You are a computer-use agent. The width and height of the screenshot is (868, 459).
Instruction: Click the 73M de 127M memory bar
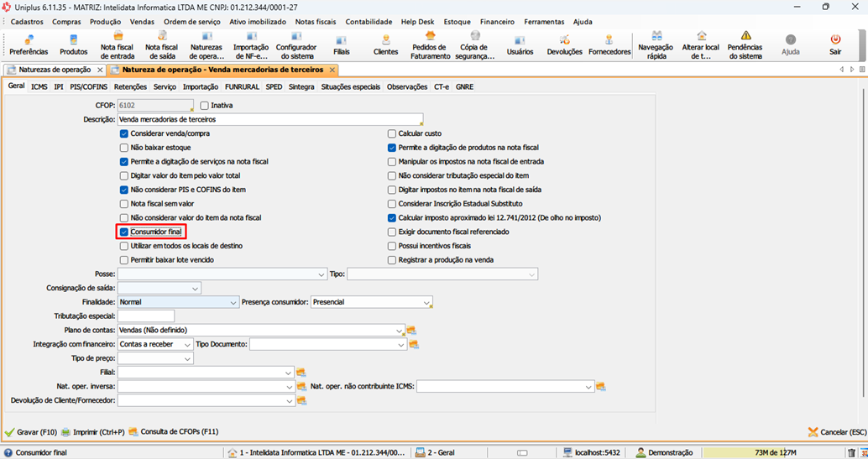[775, 453]
